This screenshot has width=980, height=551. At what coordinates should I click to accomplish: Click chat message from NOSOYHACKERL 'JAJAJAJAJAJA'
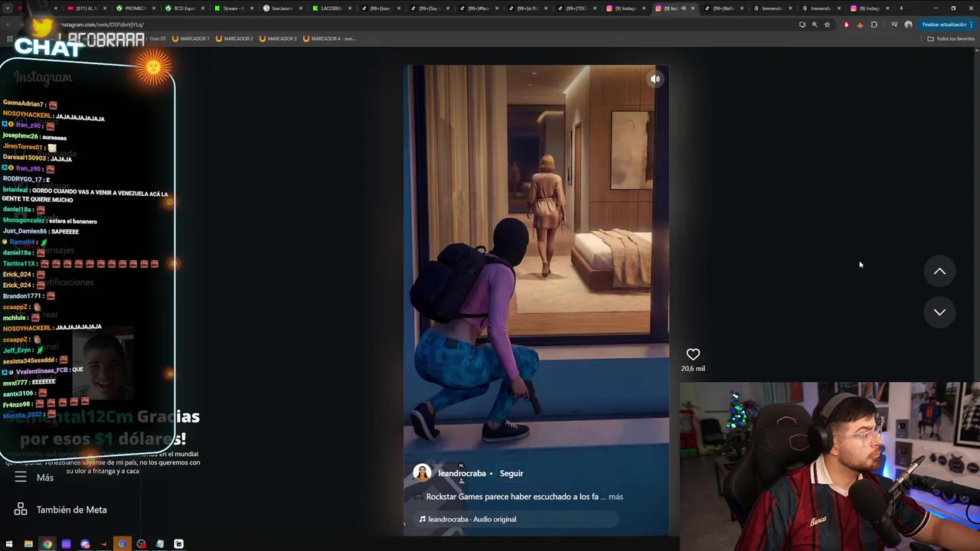[x=80, y=118]
